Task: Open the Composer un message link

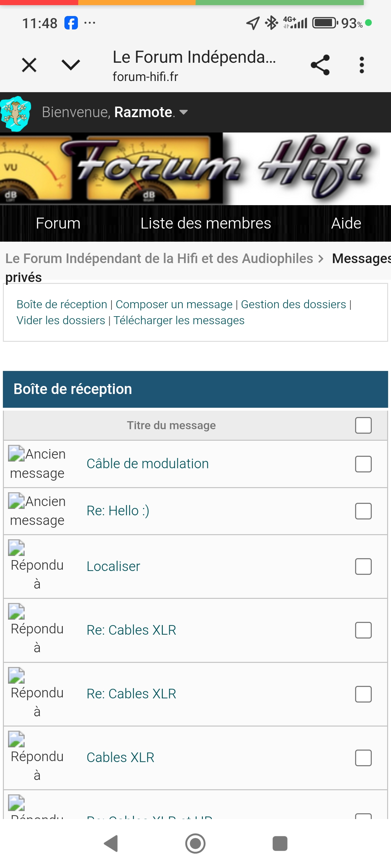Action: click(174, 304)
